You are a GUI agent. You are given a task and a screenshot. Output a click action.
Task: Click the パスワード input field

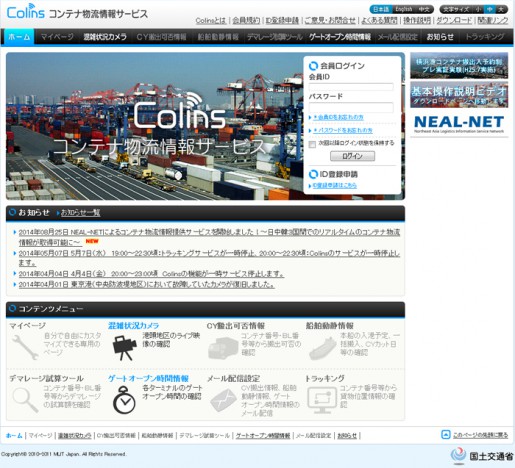click(351, 108)
